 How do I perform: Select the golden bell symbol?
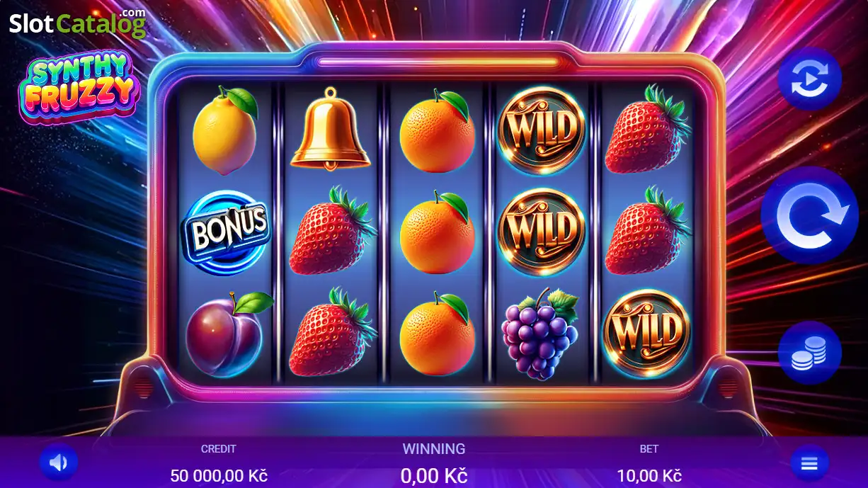point(330,127)
